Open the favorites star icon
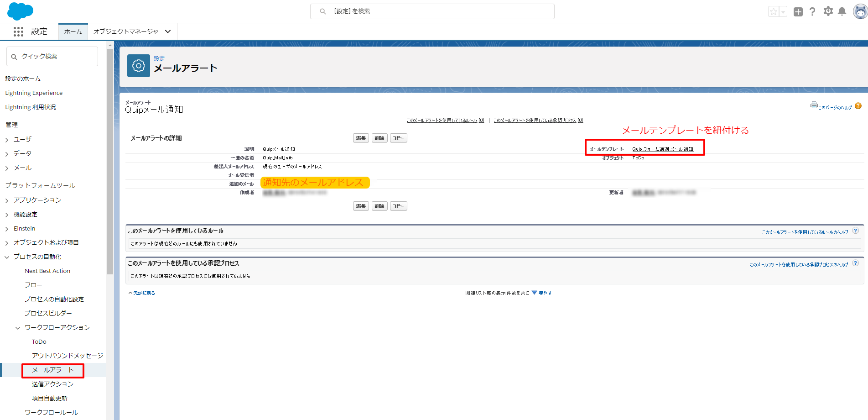 pos(773,12)
